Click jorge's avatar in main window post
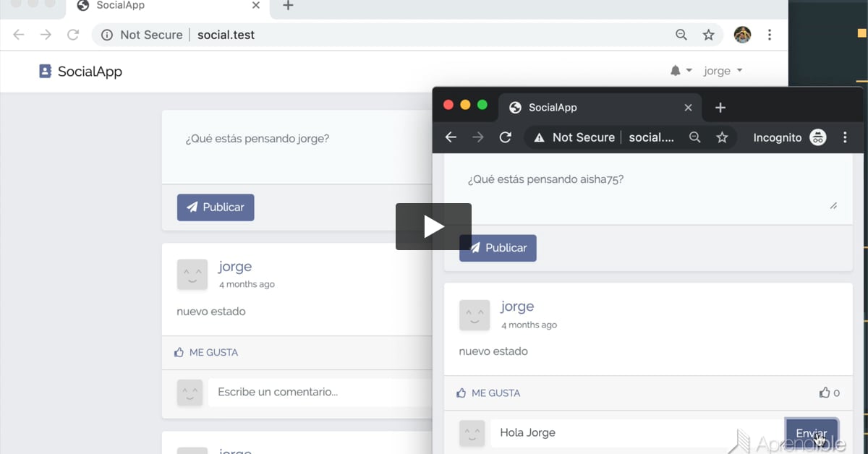Viewport: 868px width, 454px height. point(192,275)
